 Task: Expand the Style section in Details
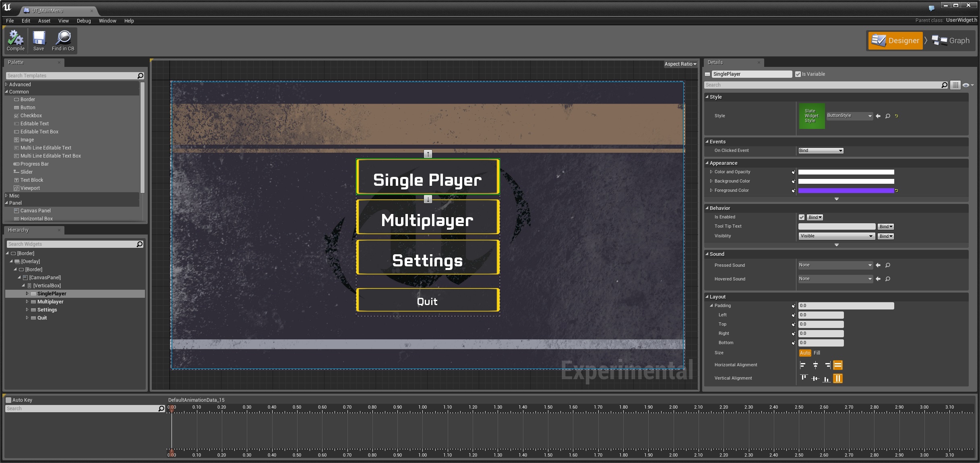709,97
